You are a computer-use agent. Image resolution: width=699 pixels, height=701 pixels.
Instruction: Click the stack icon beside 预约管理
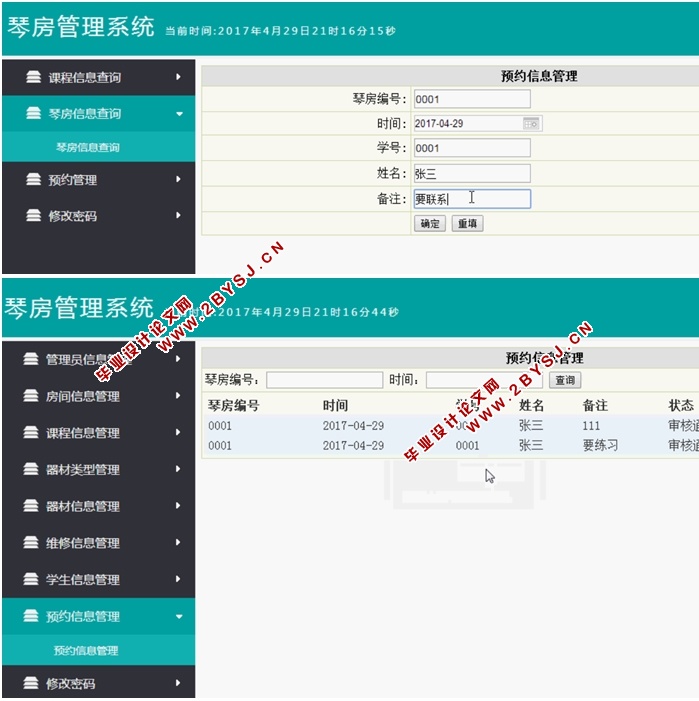coord(34,180)
